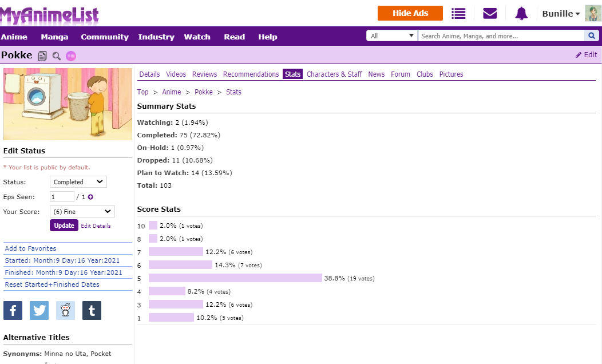The height and width of the screenshot is (364, 602).
Task: Click the magnifier icon next to Pokke title
Action: point(57,56)
